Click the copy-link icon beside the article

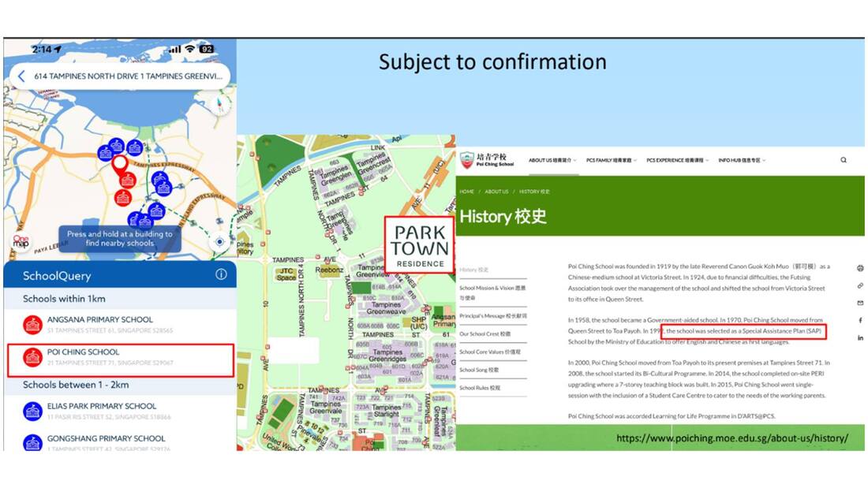pyautogui.click(x=859, y=285)
